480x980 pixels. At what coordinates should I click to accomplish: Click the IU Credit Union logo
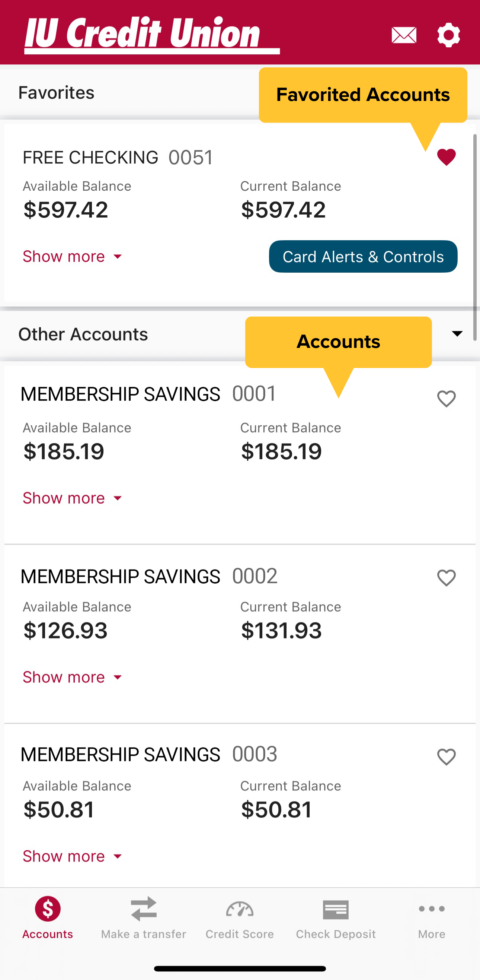pos(151,34)
